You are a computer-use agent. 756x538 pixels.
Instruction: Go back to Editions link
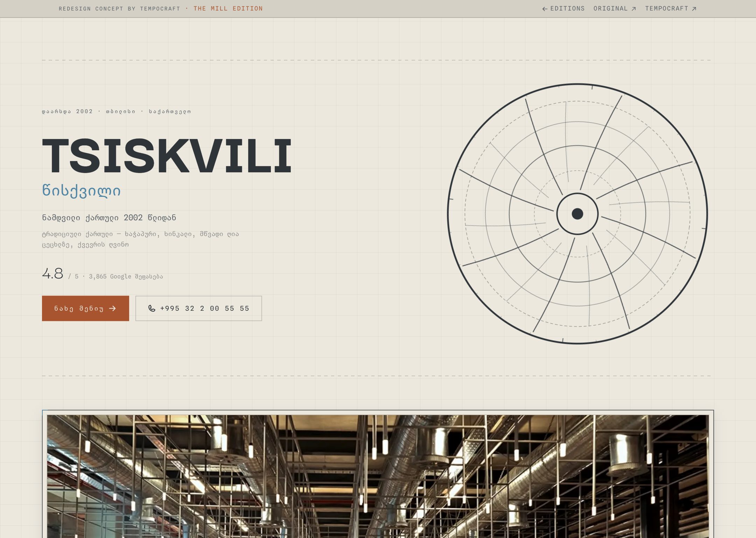(x=563, y=8)
